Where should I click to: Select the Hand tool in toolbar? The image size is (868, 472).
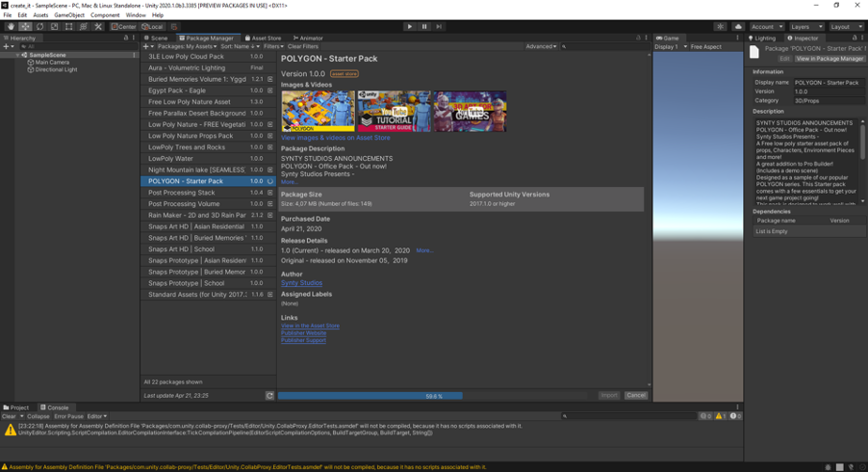[11, 27]
